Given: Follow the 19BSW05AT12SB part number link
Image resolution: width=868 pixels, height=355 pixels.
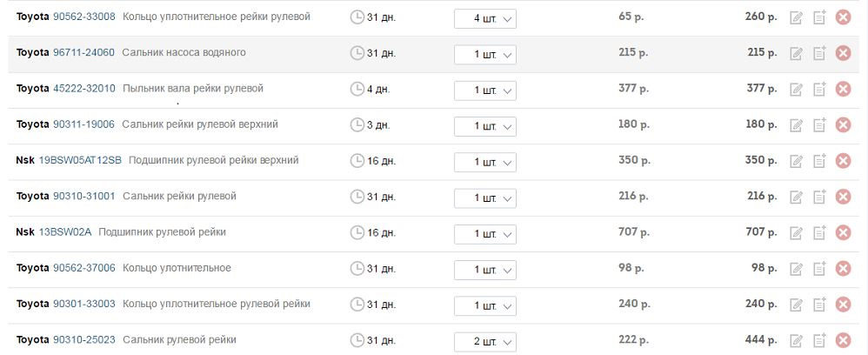Looking at the screenshot, I should pyautogui.click(x=80, y=160).
